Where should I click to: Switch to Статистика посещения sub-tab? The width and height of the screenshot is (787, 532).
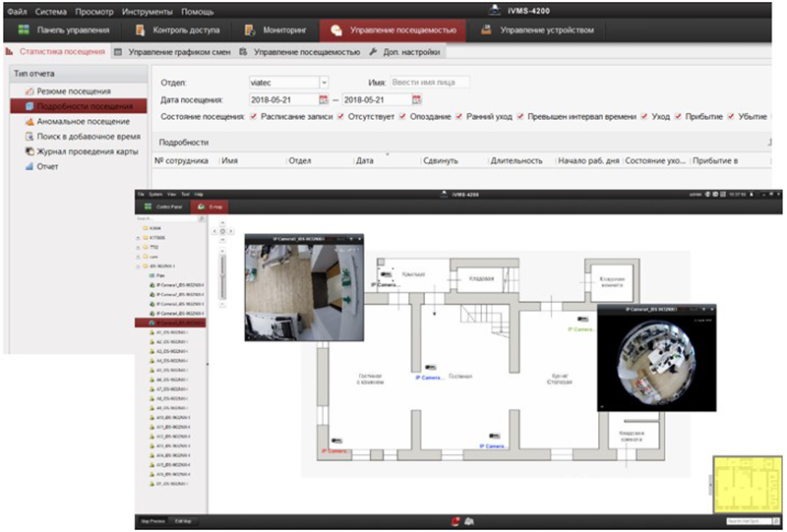(x=56, y=52)
